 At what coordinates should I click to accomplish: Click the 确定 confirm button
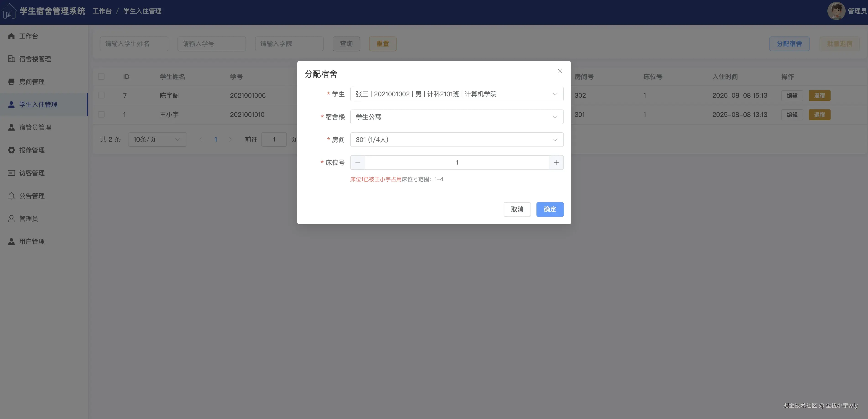[550, 209]
